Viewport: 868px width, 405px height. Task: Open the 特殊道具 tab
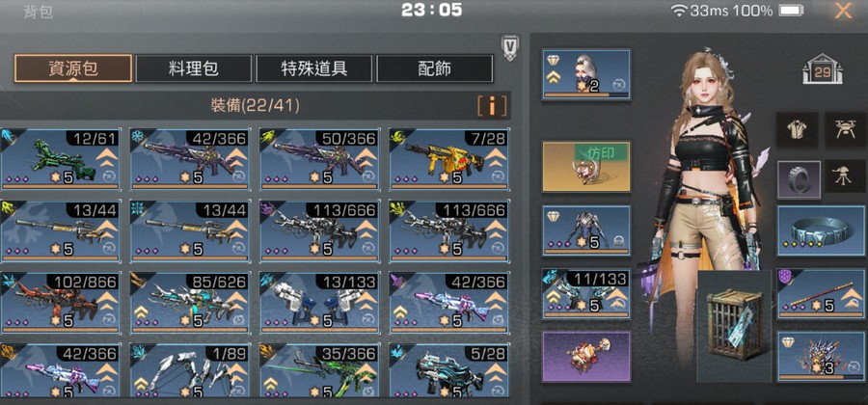pos(313,68)
